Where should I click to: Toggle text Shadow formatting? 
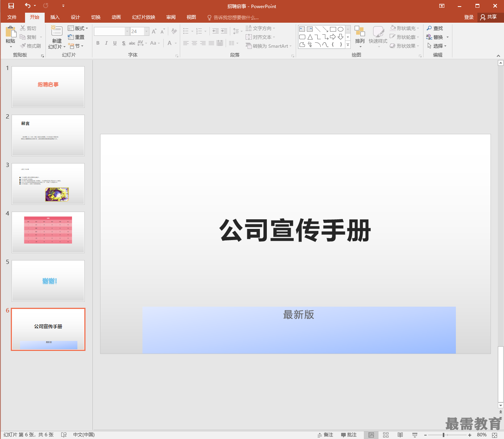124,43
